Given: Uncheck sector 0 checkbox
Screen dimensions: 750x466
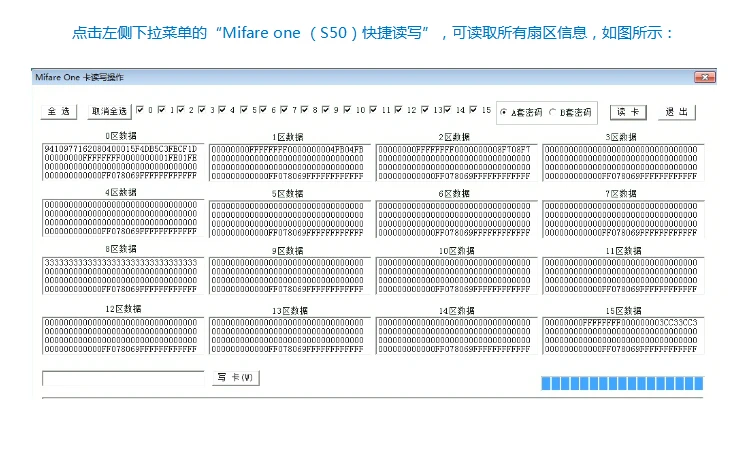Looking at the screenshot, I should [x=140, y=110].
